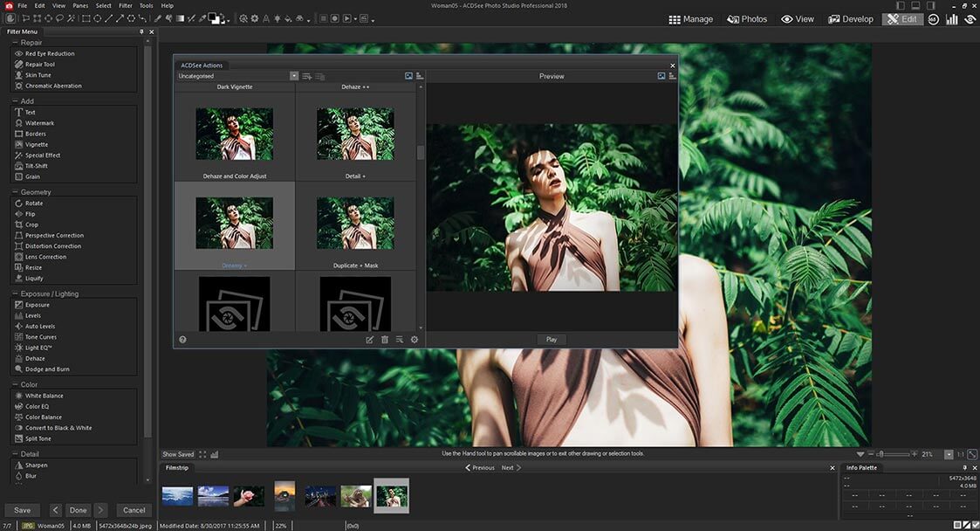Open the Uncategorised category dropdown
The height and width of the screenshot is (531, 980).
(294, 76)
